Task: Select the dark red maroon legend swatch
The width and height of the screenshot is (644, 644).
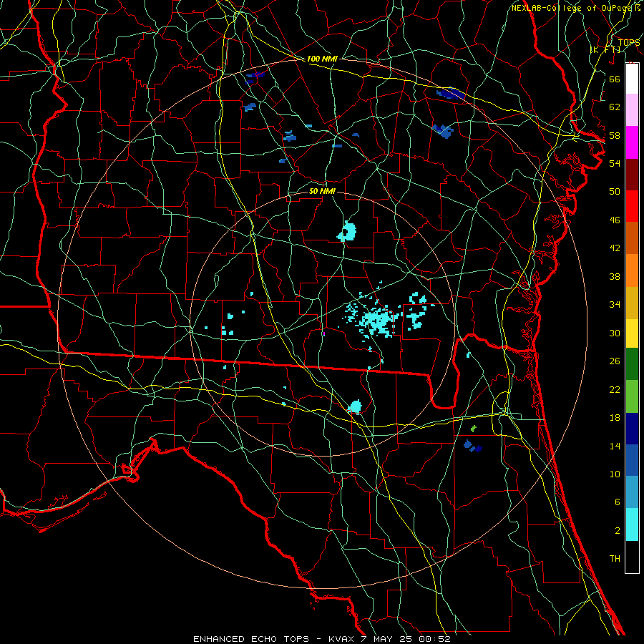Action: pos(632,175)
